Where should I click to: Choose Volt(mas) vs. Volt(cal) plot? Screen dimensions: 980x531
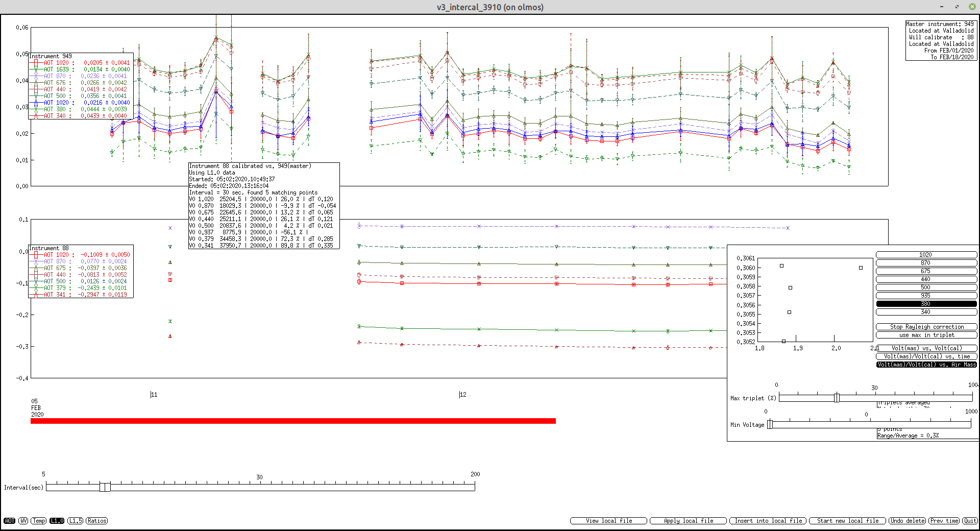(x=927, y=348)
